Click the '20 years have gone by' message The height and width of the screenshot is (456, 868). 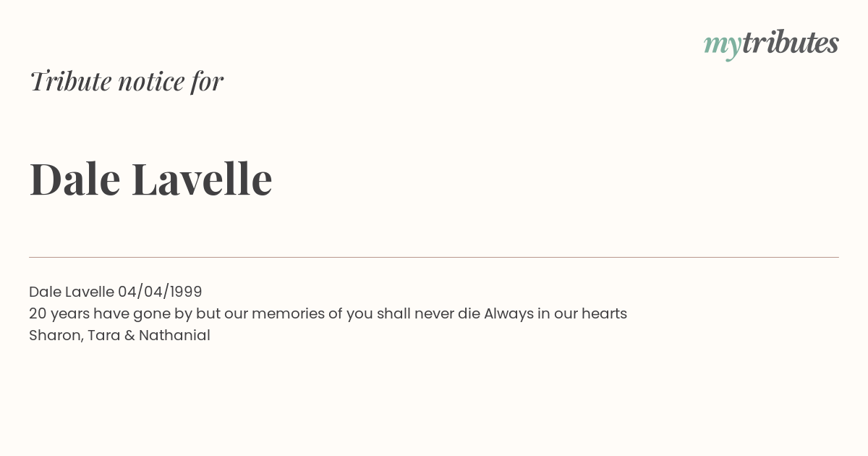pos(328,313)
